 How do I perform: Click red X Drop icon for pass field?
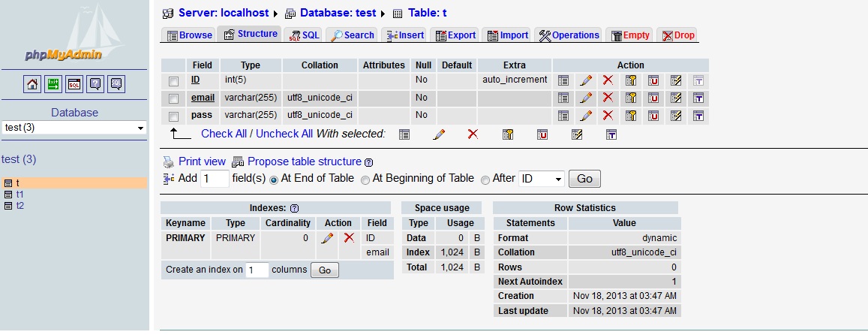[x=608, y=116]
